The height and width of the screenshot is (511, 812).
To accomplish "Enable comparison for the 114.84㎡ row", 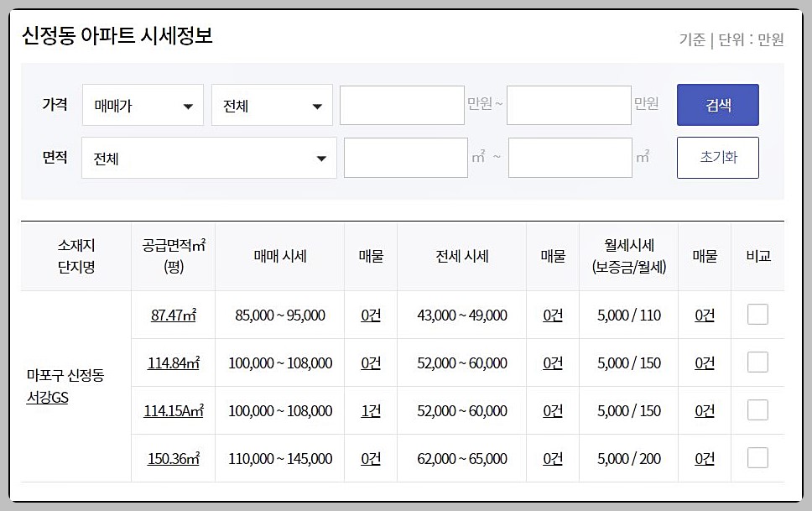I will click(x=757, y=362).
